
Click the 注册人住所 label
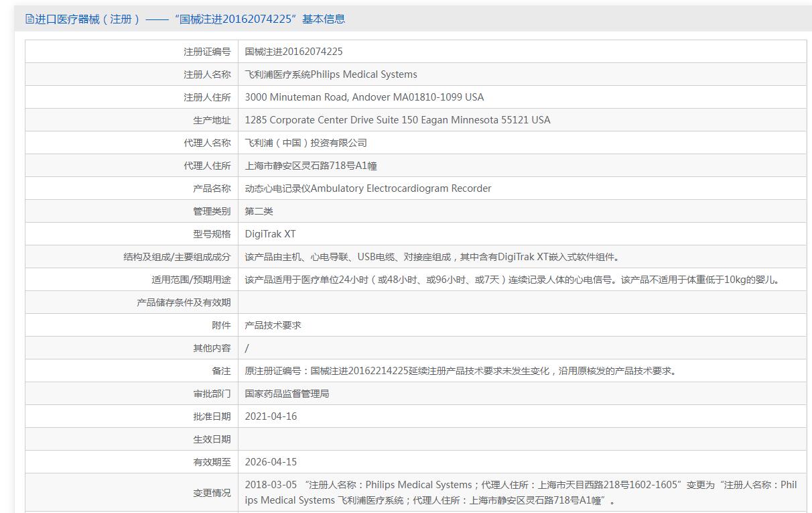coord(207,97)
